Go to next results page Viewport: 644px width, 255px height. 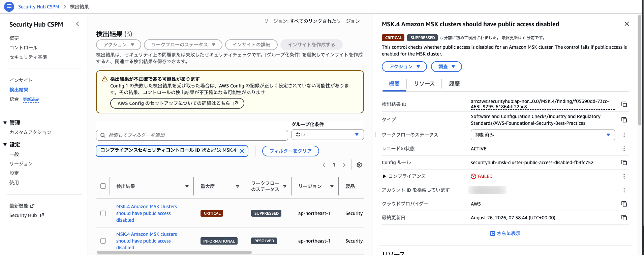[344, 165]
